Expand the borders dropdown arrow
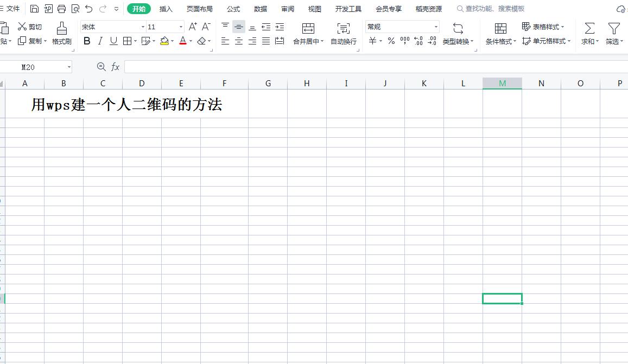The width and height of the screenshot is (628, 364). [135, 41]
